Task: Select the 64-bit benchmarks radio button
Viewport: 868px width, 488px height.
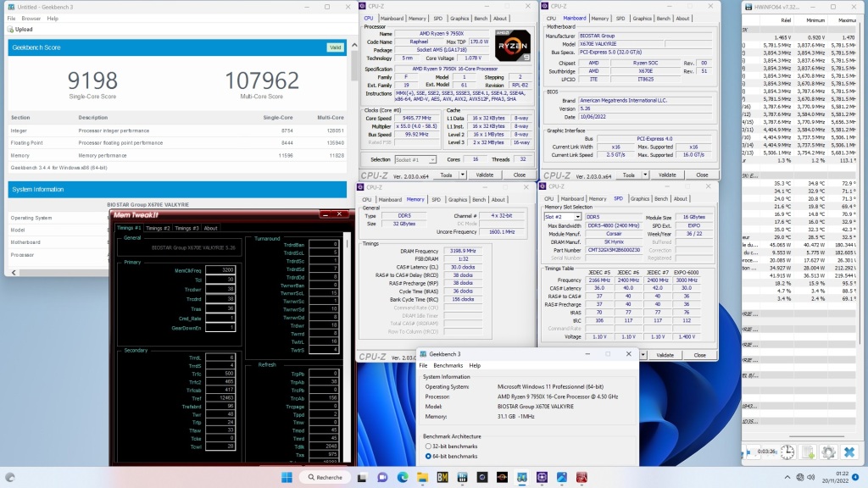Action: point(428,456)
